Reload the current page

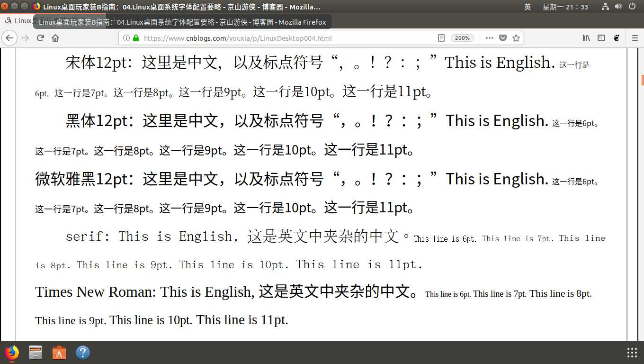click(x=40, y=38)
